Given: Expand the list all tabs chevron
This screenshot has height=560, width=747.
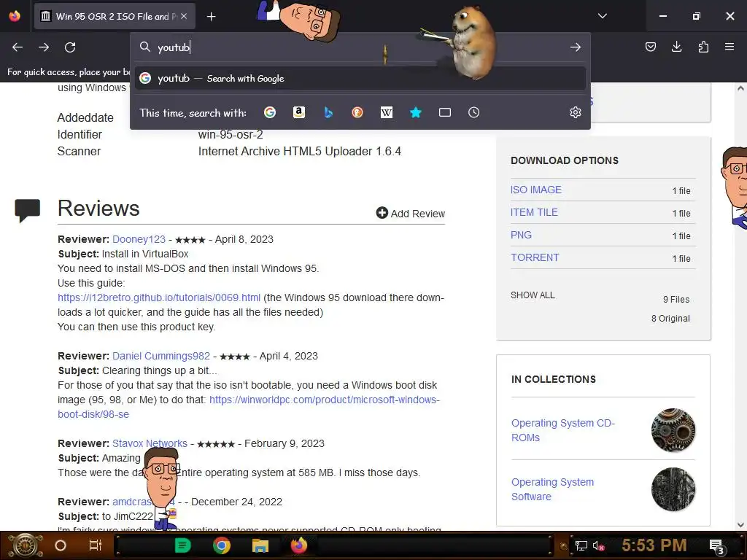Looking at the screenshot, I should pos(602,16).
